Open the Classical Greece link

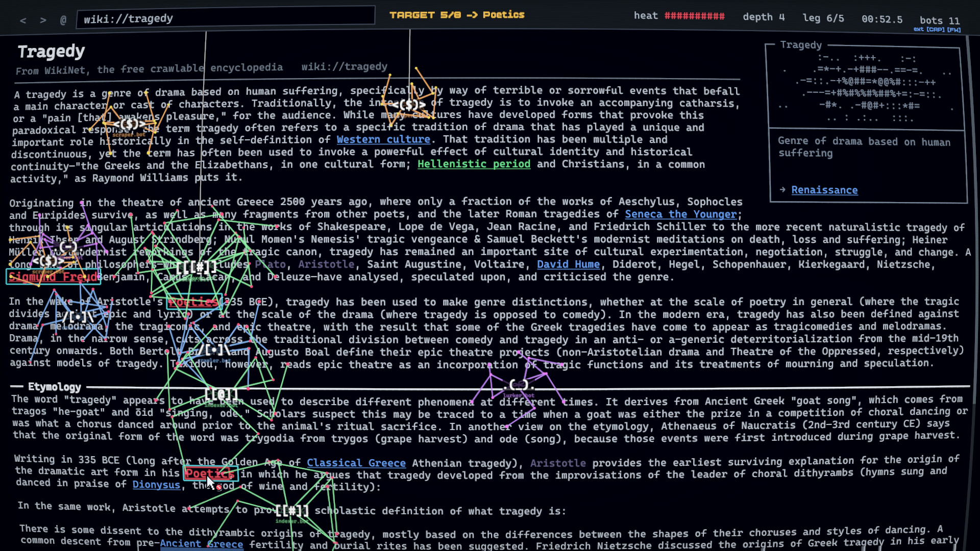(x=356, y=463)
